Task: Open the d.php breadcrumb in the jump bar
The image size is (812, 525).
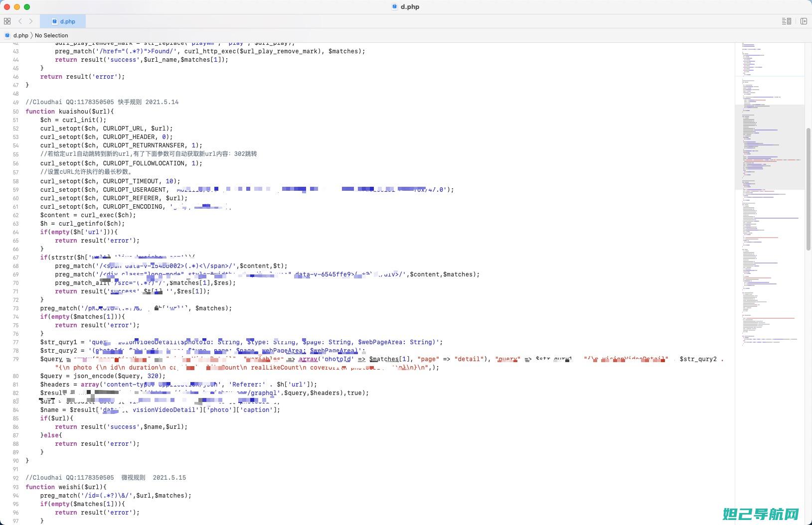Action: tap(20, 35)
